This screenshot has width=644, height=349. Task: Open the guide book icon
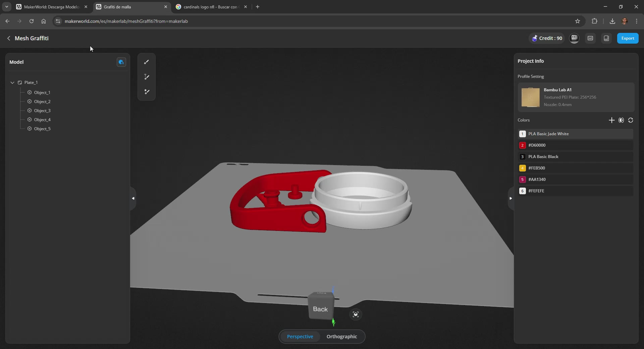[606, 38]
